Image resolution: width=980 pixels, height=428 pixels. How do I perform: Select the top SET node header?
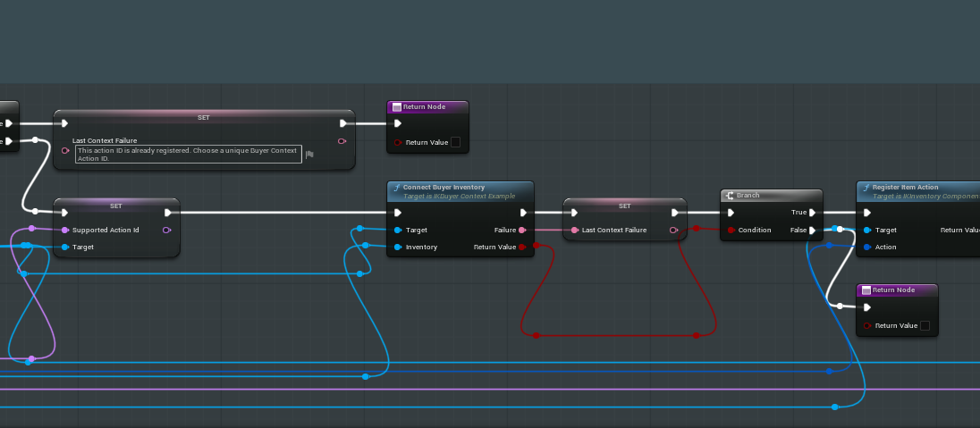click(x=204, y=117)
